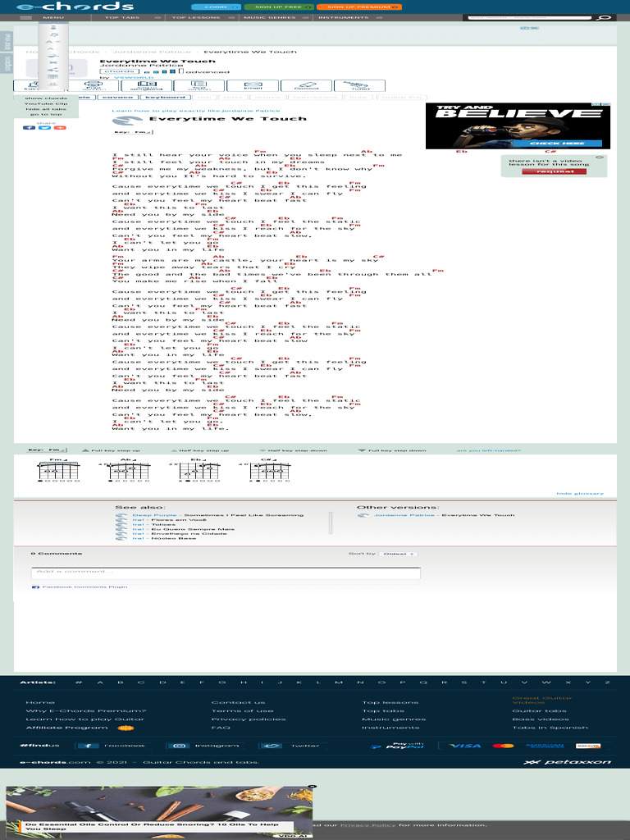Open the Tuner icon button
630x840 pixels.
pos(359,85)
